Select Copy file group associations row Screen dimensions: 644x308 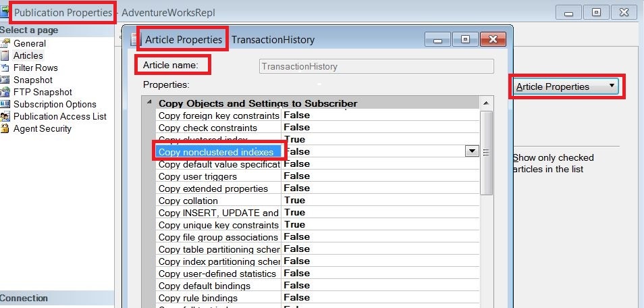(x=317, y=237)
